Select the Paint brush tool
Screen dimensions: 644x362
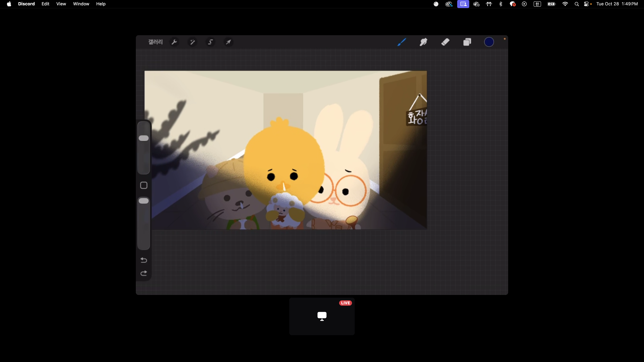402,42
